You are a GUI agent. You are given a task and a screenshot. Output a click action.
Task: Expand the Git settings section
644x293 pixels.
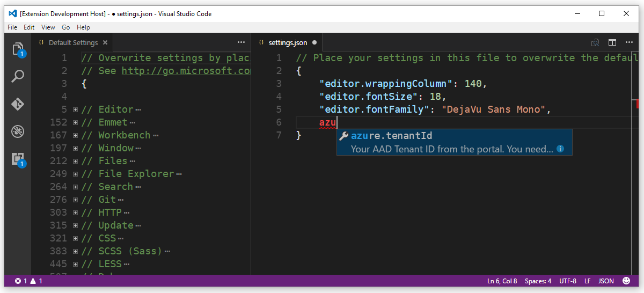[x=76, y=200]
